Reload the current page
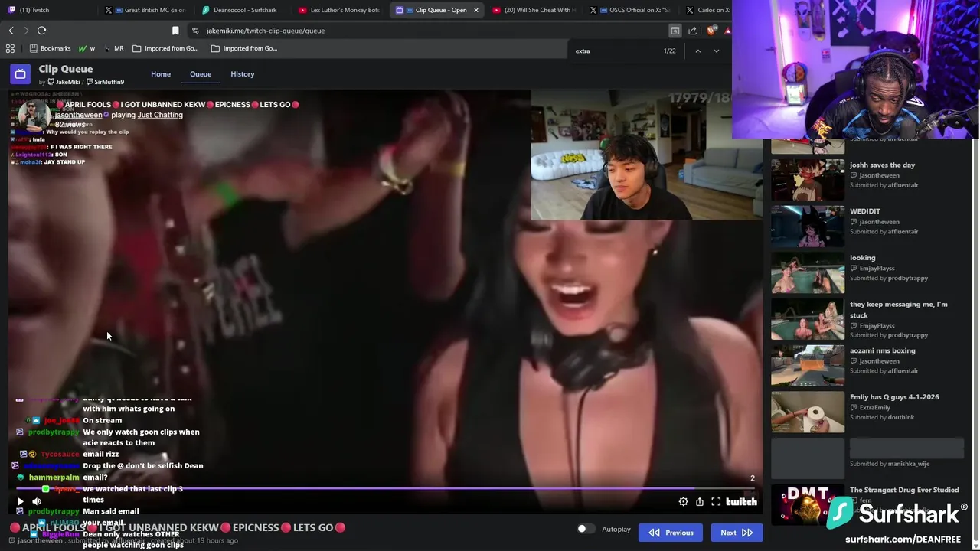 click(41, 31)
